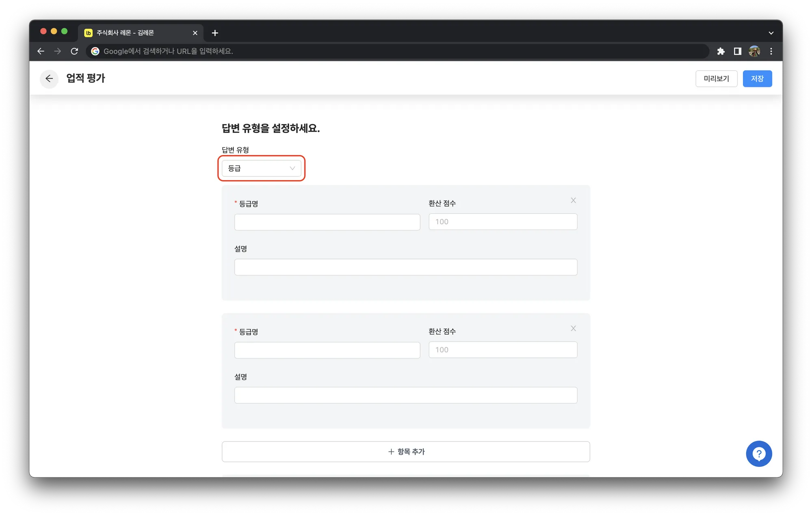
Task: Click the 답변 유형을 설정하세요 heading
Action: 271,128
